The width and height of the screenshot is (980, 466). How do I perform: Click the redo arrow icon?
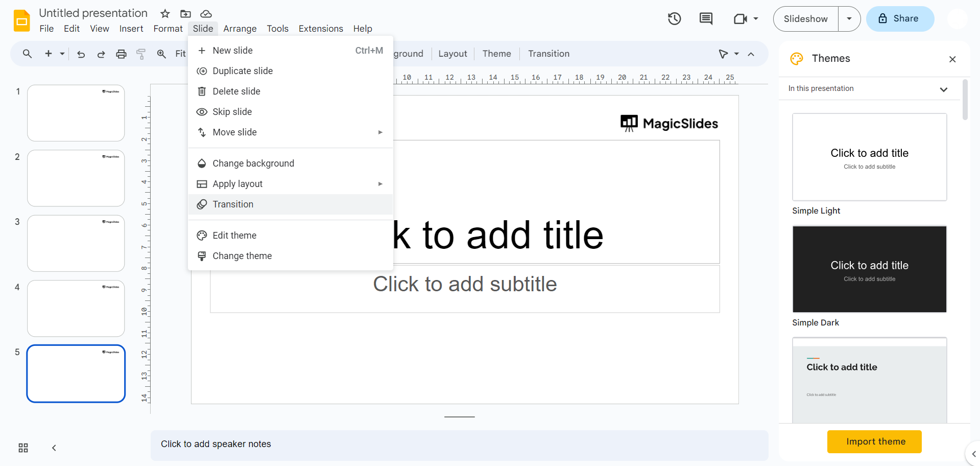(101, 54)
